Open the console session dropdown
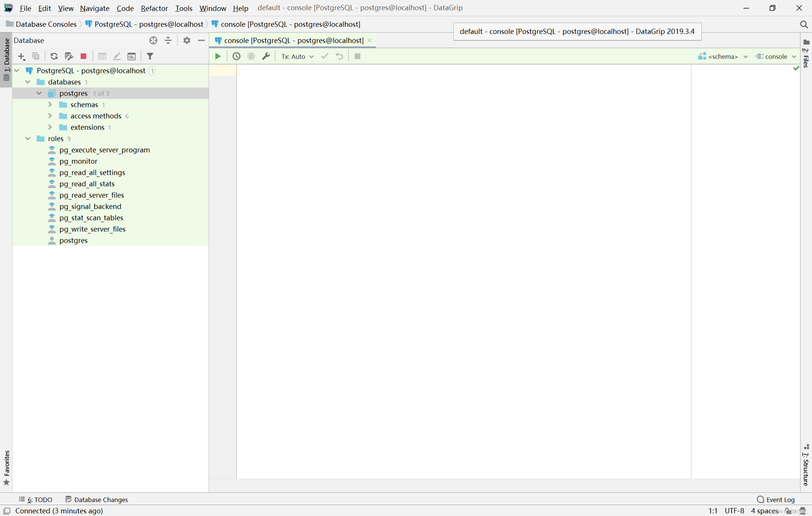 pyautogui.click(x=776, y=57)
